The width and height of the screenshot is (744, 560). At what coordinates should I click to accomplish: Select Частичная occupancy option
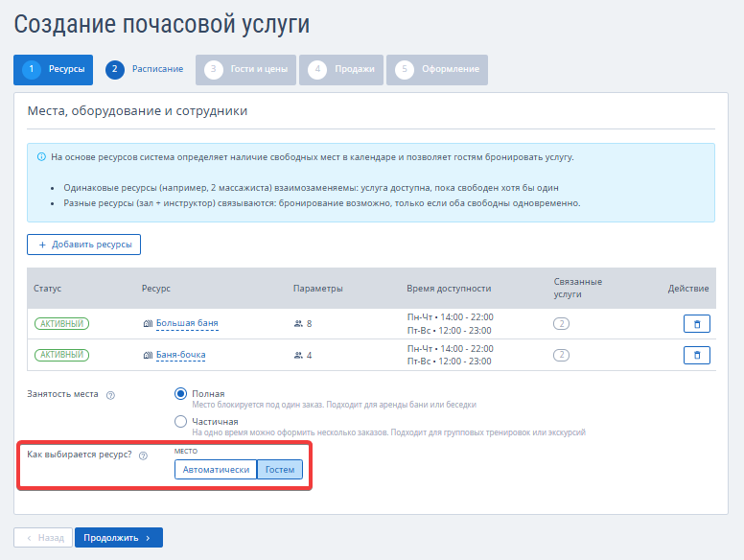tap(180, 421)
